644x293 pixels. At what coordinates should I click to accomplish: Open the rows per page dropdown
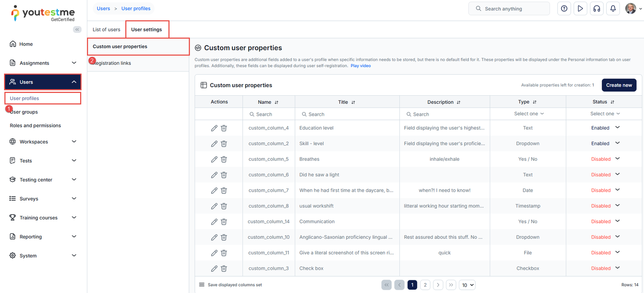point(468,285)
